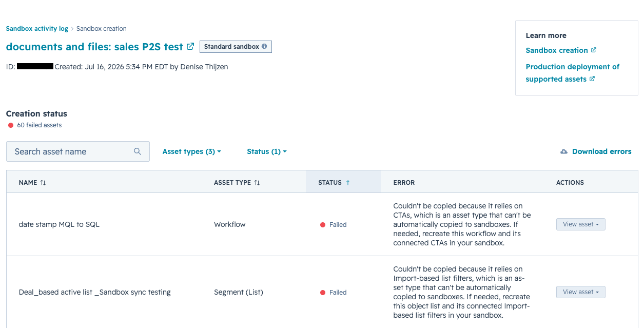Screen dimensions: 644x328
Task: Click 'Sandbox creation' breadcrumb text
Action: point(102,29)
